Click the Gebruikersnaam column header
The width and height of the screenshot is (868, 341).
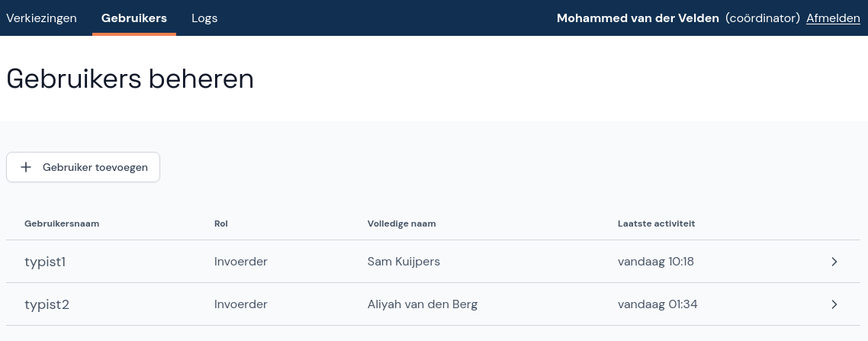pyautogui.click(x=62, y=224)
